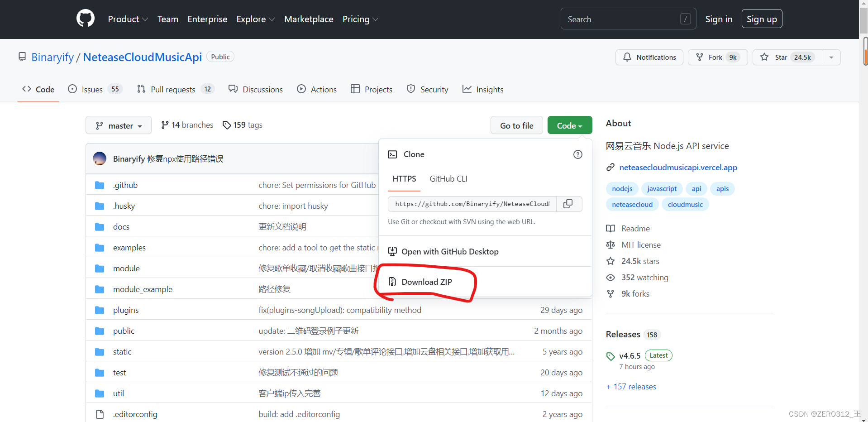Star the repository
868x422 pixels.
787,58
